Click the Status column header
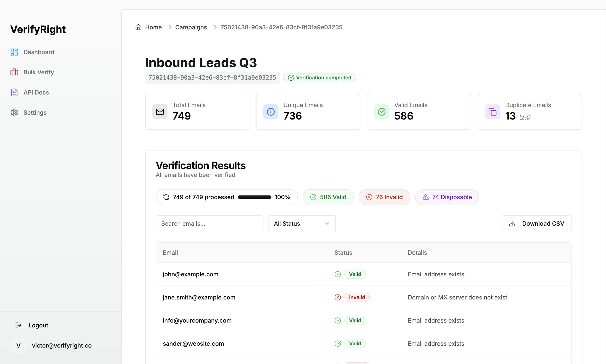 (343, 253)
